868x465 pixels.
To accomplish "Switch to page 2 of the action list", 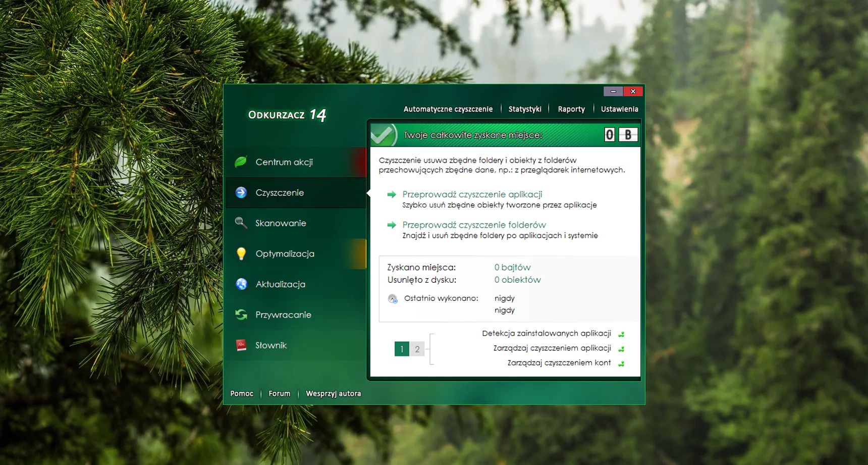I will [x=417, y=349].
